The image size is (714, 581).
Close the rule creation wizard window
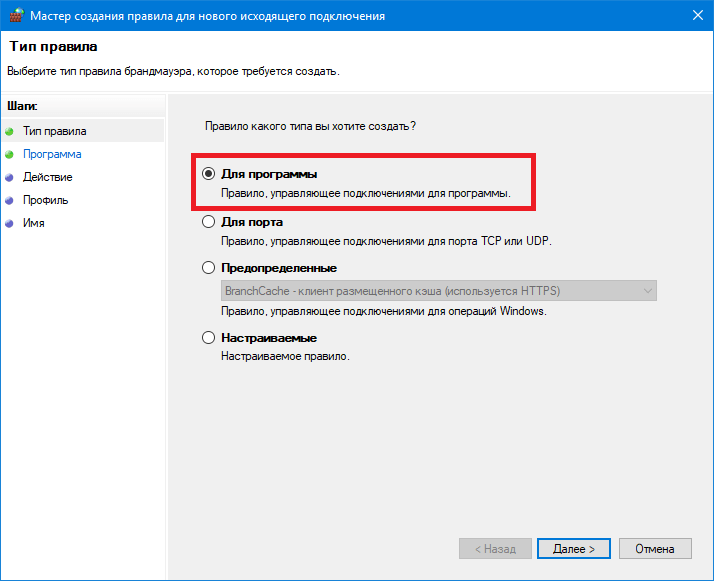(x=698, y=15)
